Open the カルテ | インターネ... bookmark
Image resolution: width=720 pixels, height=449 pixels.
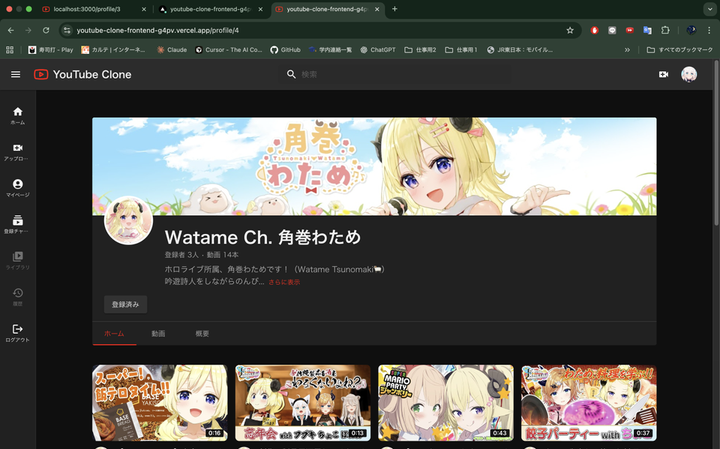point(113,50)
